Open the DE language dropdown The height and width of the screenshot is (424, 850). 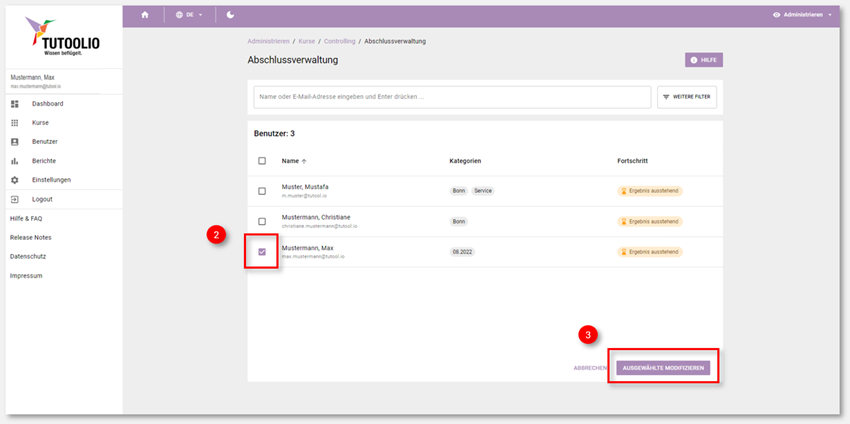pos(189,15)
